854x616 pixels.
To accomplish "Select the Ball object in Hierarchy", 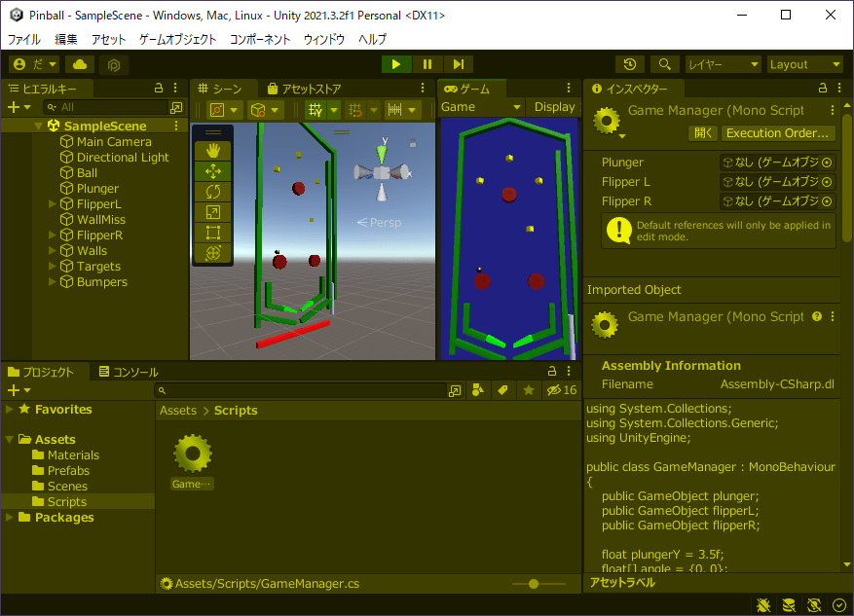I will (x=87, y=173).
